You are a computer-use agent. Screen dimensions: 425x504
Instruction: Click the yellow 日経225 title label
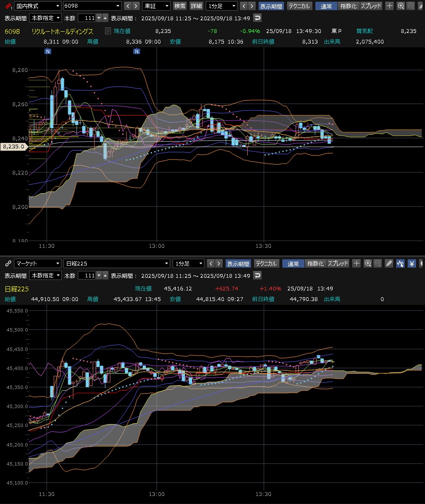(17, 289)
